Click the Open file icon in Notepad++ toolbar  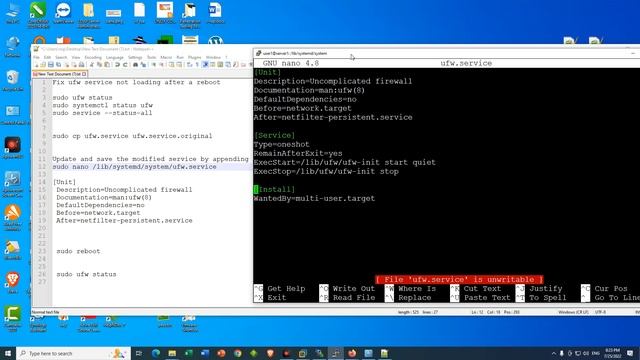(43, 64)
